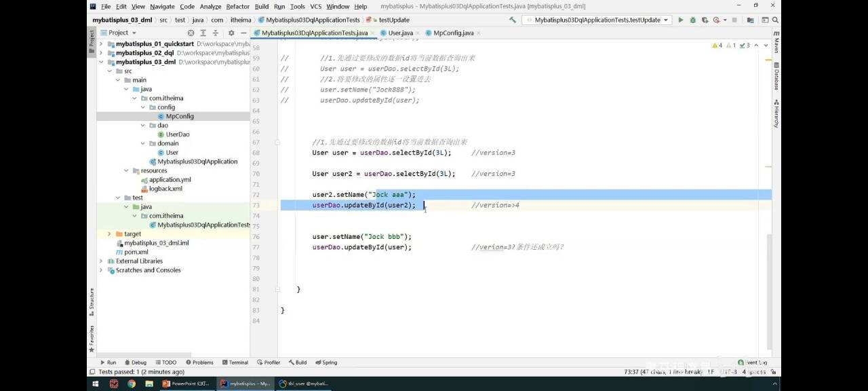Switch to MpConfig.java editor tab
Viewport: 868px width, 391px height.
point(453,33)
